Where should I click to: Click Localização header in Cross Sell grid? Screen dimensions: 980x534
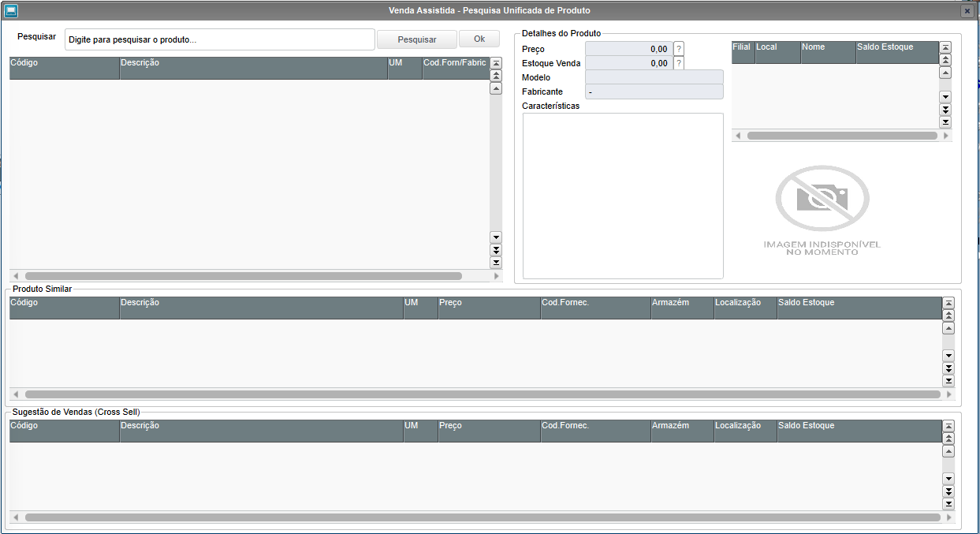click(x=746, y=431)
